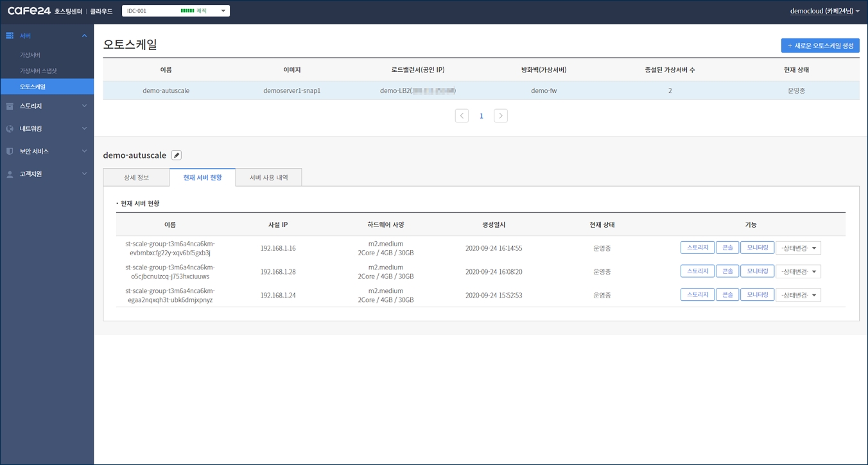Open the democloud account menu

(824, 11)
